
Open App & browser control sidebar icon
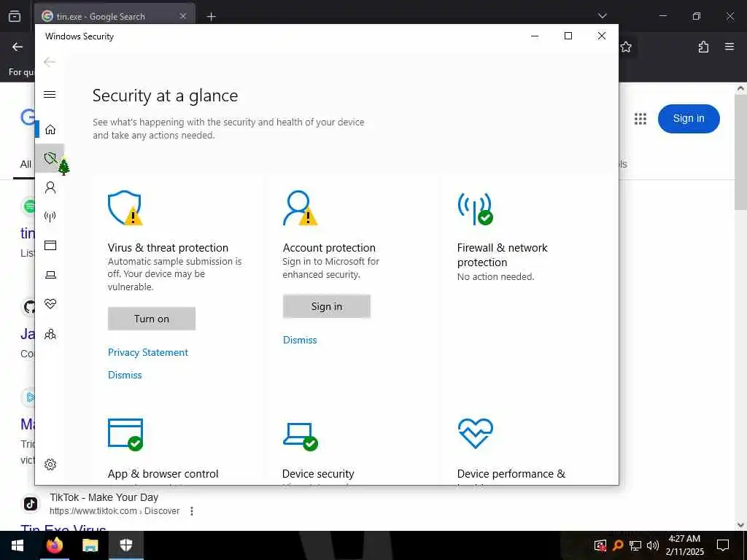coord(50,245)
